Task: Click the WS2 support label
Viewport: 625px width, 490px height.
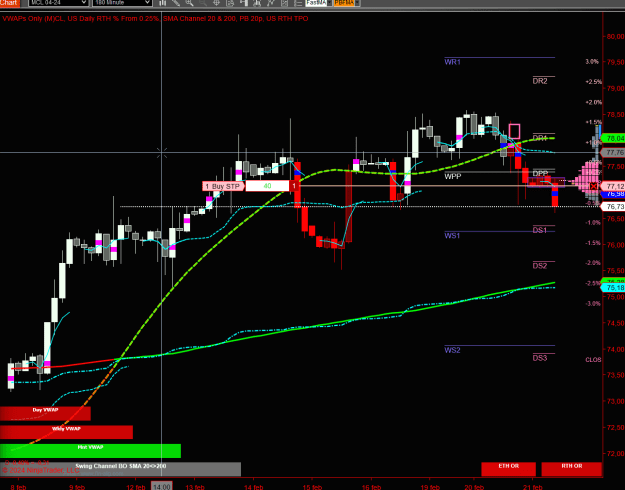Action: [x=452, y=350]
